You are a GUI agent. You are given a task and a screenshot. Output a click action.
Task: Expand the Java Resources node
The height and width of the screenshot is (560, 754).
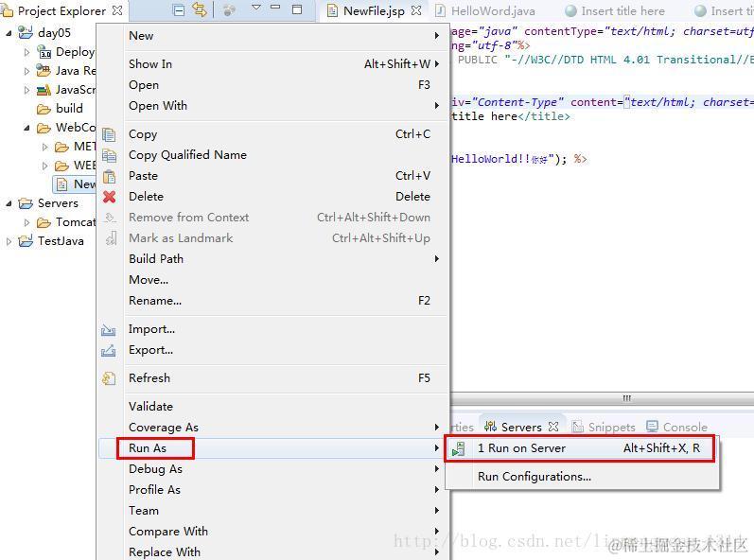coord(26,71)
